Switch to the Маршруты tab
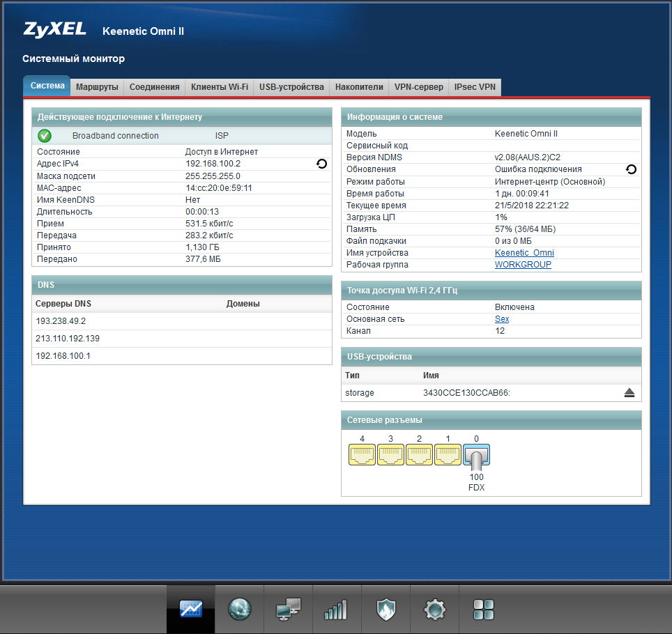672x634 pixels. (x=97, y=87)
